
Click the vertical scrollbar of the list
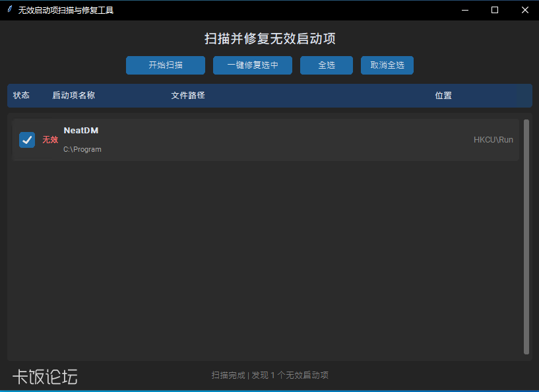click(x=526, y=236)
